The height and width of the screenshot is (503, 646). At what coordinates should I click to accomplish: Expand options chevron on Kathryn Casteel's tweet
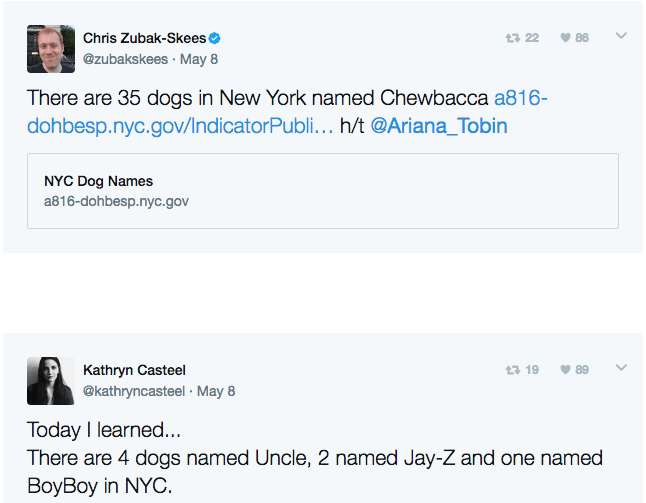[621, 367]
